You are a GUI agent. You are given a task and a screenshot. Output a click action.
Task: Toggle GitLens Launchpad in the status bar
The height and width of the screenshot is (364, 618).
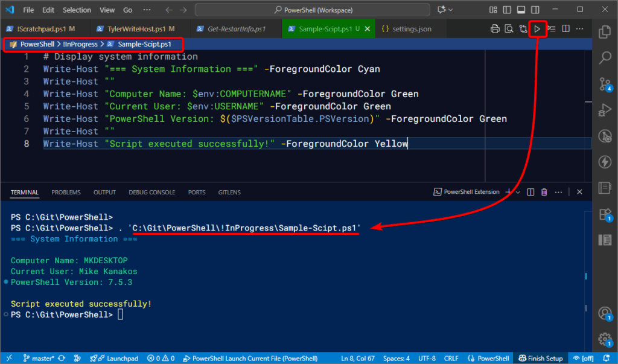[115, 357]
